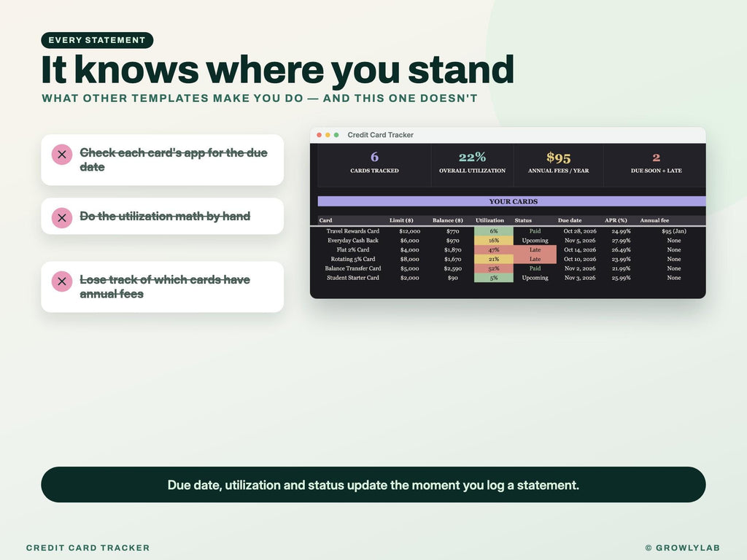Click the "Utilization" column header
The image size is (747, 560).
(x=489, y=220)
